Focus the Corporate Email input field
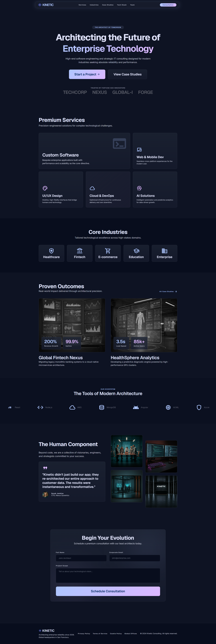Viewport: 216px width, 644px height. pyautogui.click(x=135, y=558)
